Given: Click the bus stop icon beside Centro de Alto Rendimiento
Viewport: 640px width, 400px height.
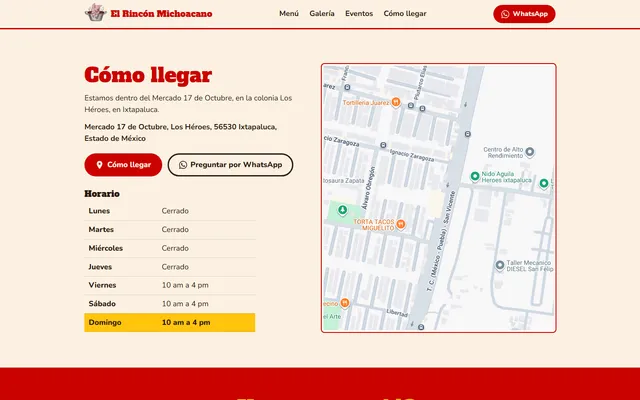Looking at the screenshot, I should click(x=468, y=134).
